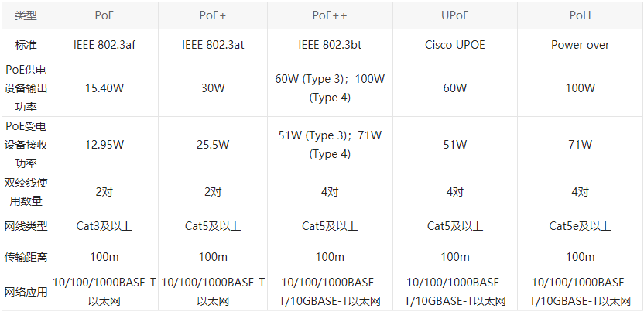Click the IEEE 802.3at cell

[213, 44]
